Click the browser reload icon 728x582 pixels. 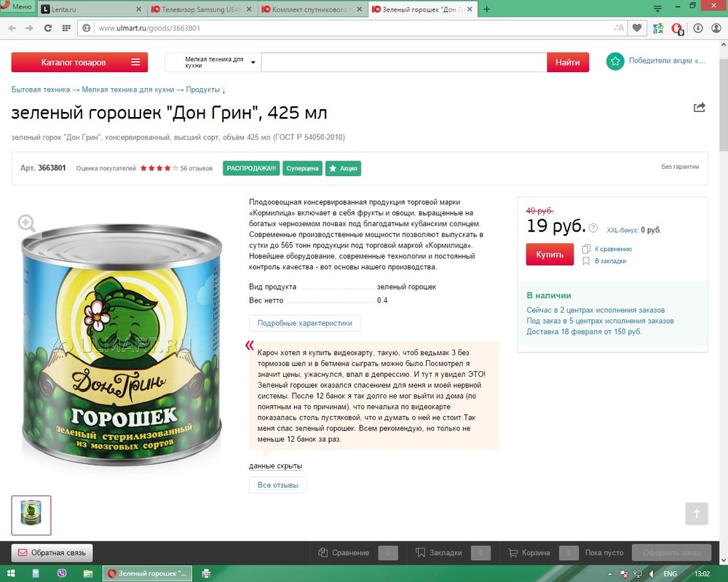pyautogui.click(x=48, y=28)
